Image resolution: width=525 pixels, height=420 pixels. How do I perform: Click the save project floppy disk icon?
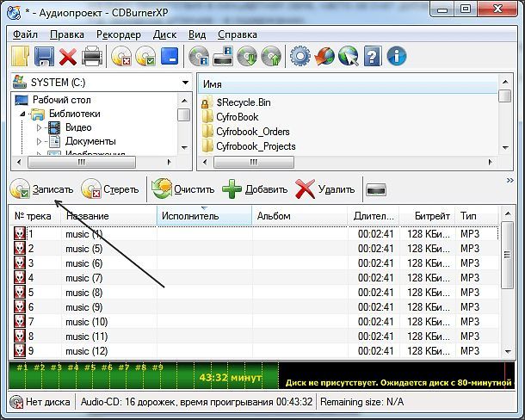click(x=44, y=56)
